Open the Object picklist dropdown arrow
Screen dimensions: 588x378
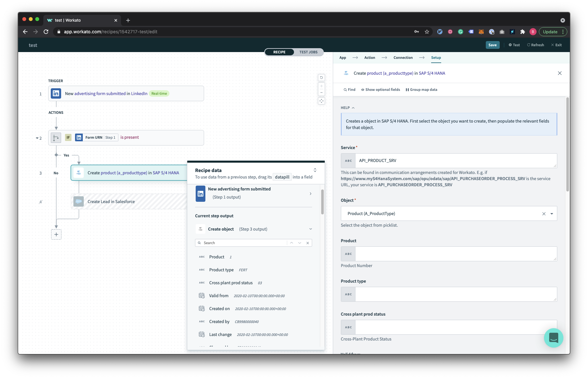pos(552,214)
